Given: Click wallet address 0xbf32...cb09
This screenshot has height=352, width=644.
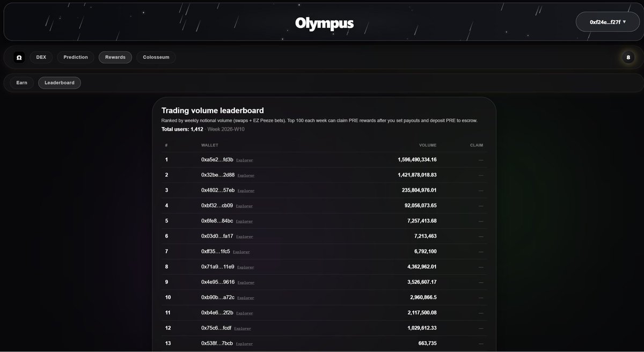Looking at the screenshot, I should [x=217, y=206].
